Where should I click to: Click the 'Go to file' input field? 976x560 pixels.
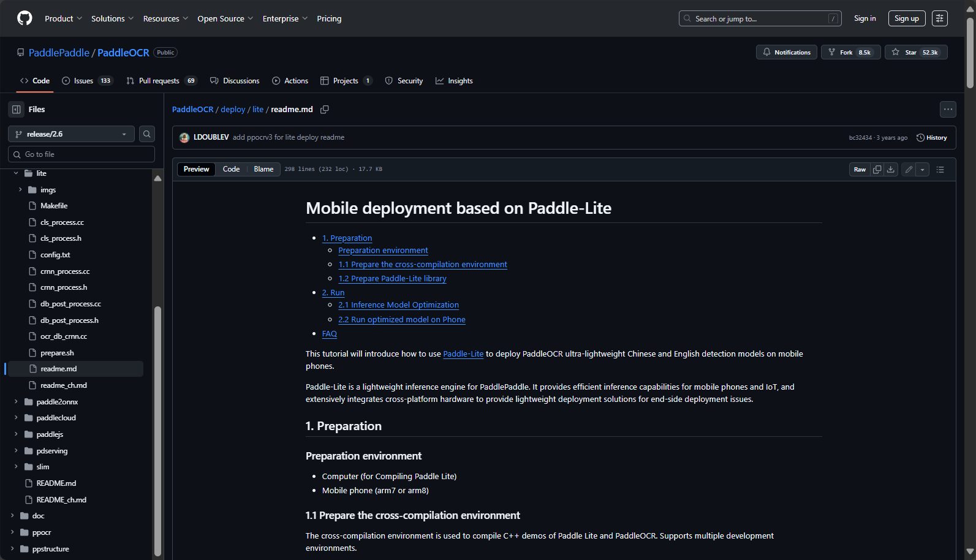81,154
